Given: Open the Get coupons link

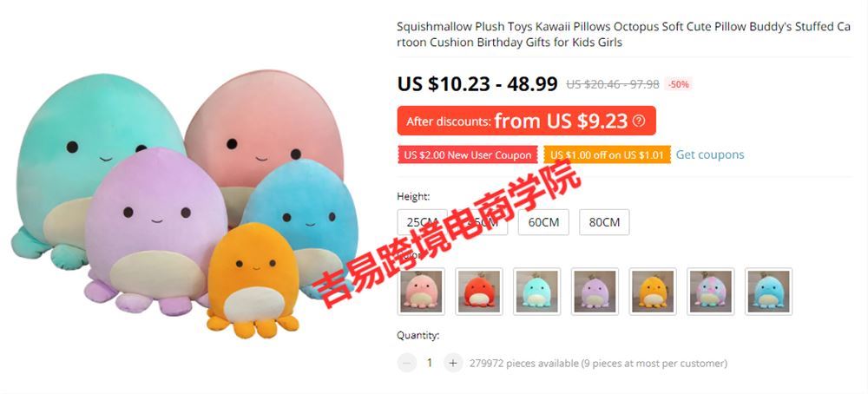Looking at the screenshot, I should click(x=710, y=155).
